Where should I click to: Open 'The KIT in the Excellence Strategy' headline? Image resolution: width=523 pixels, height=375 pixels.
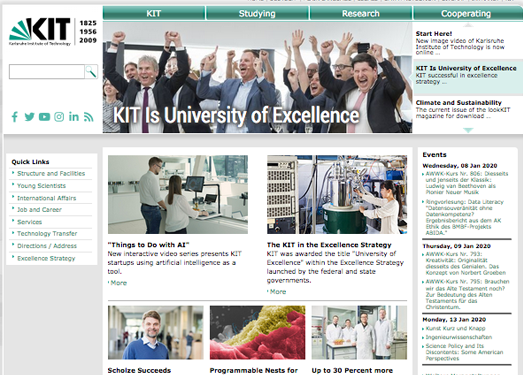coord(329,245)
